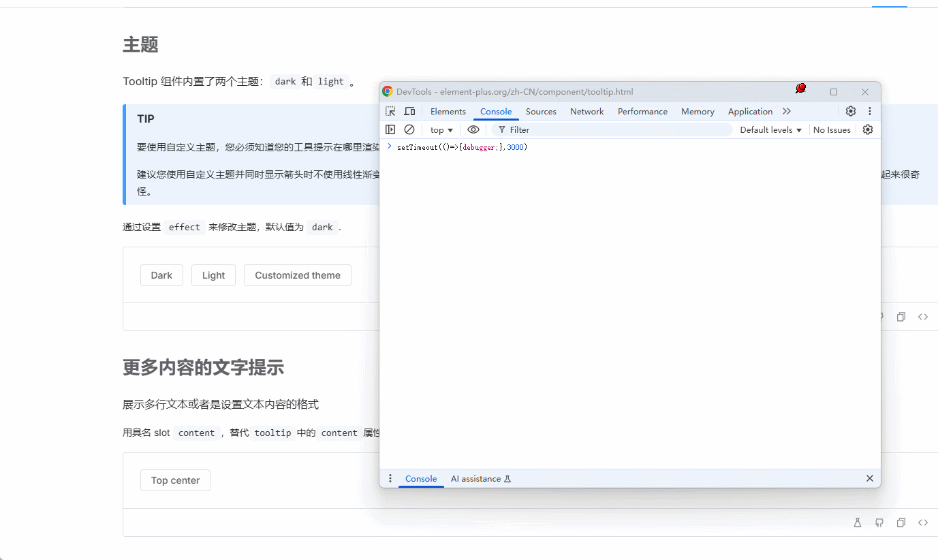
Task: Open the Default levels dropdown
Action: (770, 129)
